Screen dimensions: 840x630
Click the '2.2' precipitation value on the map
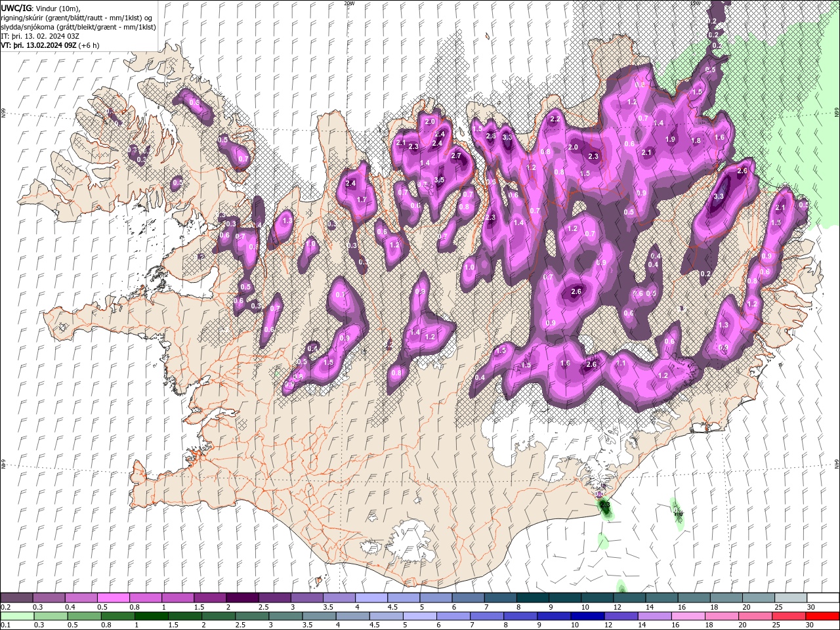point(555,119)
